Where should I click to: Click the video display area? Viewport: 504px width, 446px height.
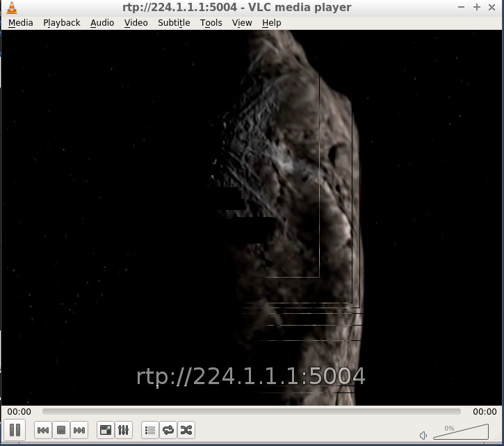(252, 218)
